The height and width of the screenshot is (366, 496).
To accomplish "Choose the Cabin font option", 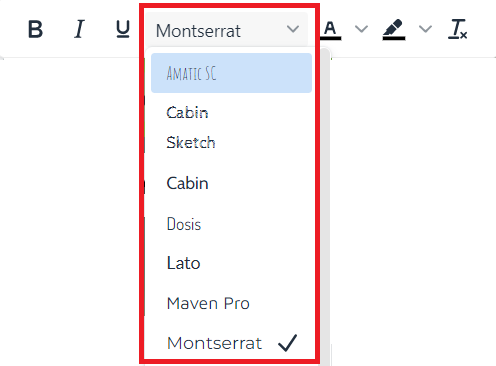I will click(x=231, y=183).
